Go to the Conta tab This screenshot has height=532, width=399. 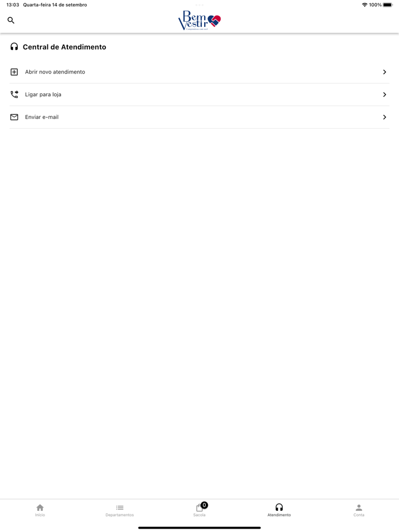click(359, 510)
